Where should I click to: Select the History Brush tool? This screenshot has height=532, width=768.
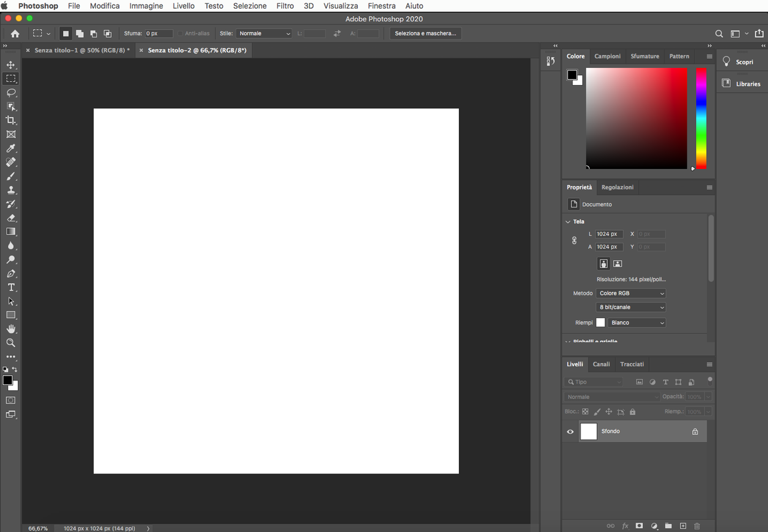tap(11, 203)
